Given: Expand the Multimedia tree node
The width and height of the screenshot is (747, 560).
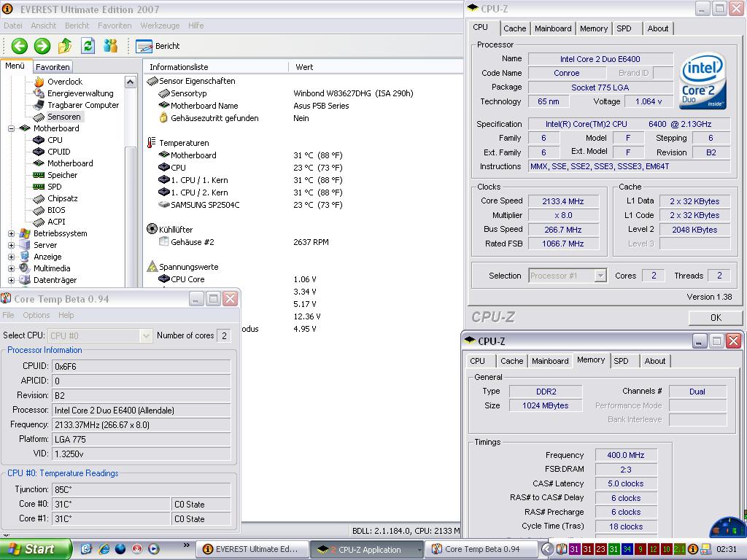Looking at the screenshot, I should (11, 268).
